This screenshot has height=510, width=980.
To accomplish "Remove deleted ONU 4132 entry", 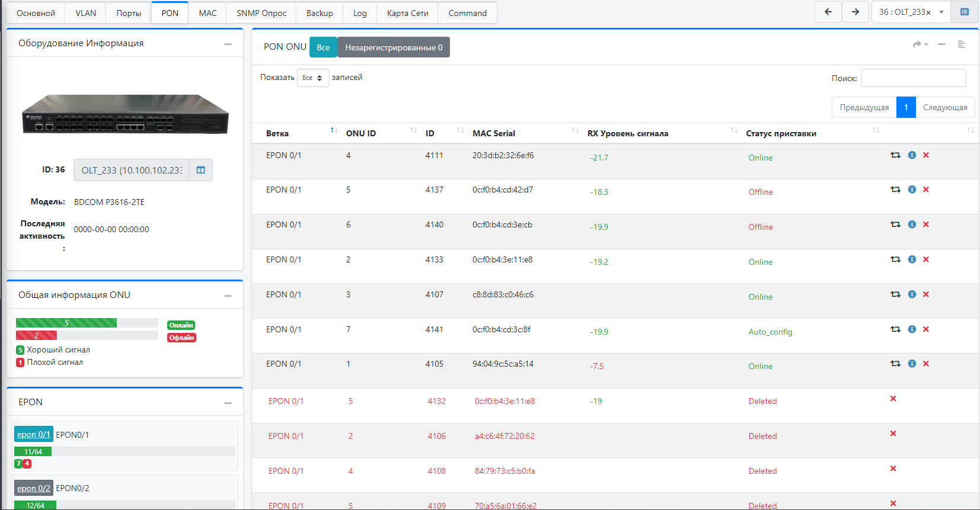I will click(893, 399).
